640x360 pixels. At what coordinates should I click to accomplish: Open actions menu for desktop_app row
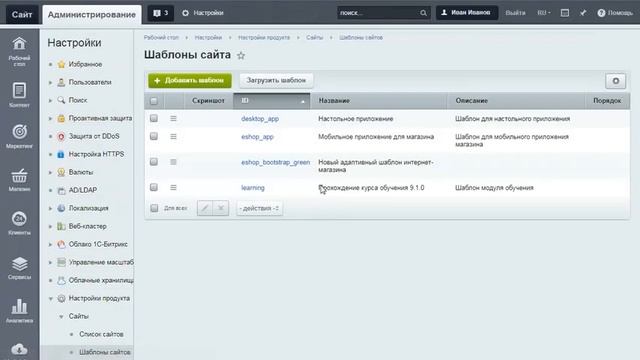[x=173, y=118]
